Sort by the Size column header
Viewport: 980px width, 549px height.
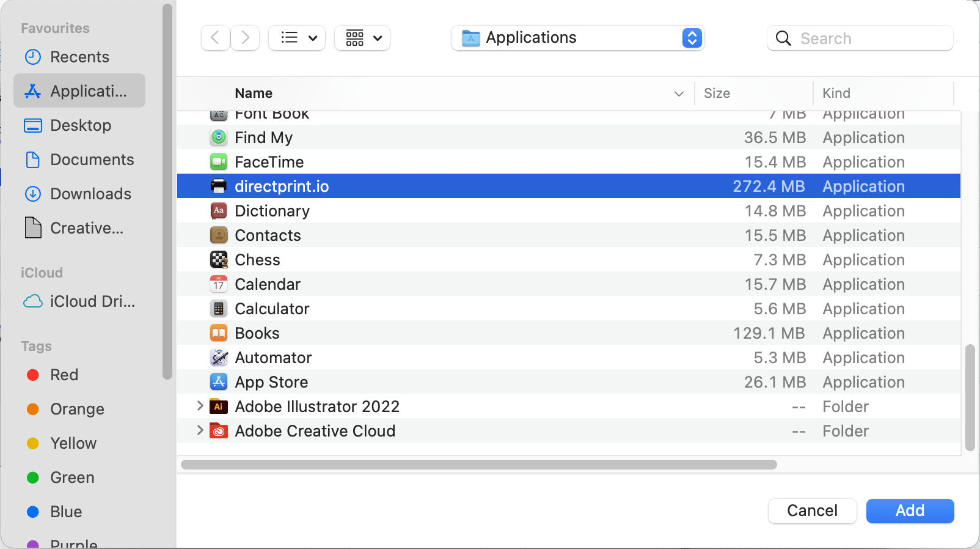tap(717, 94)
